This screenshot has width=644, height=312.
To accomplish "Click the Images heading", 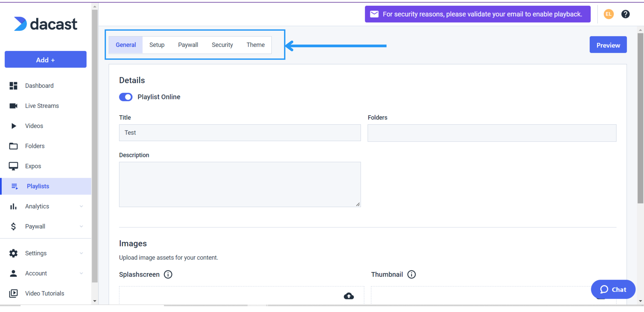I will [x=133, y=244].
